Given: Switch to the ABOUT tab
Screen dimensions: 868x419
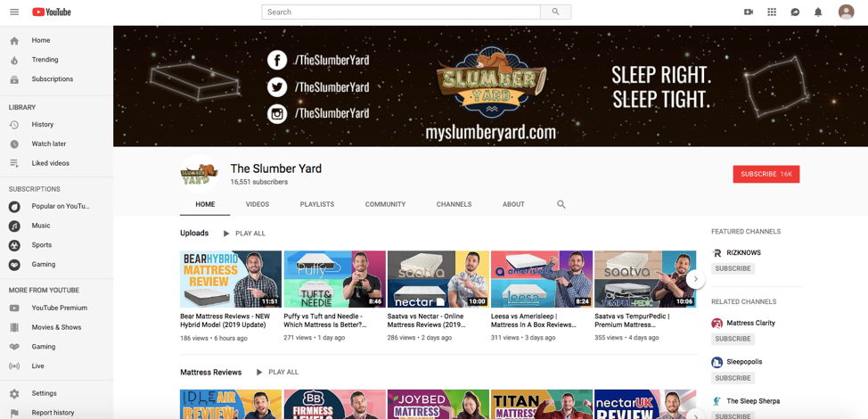Looking at the screenshot, I should pos(513,204).
